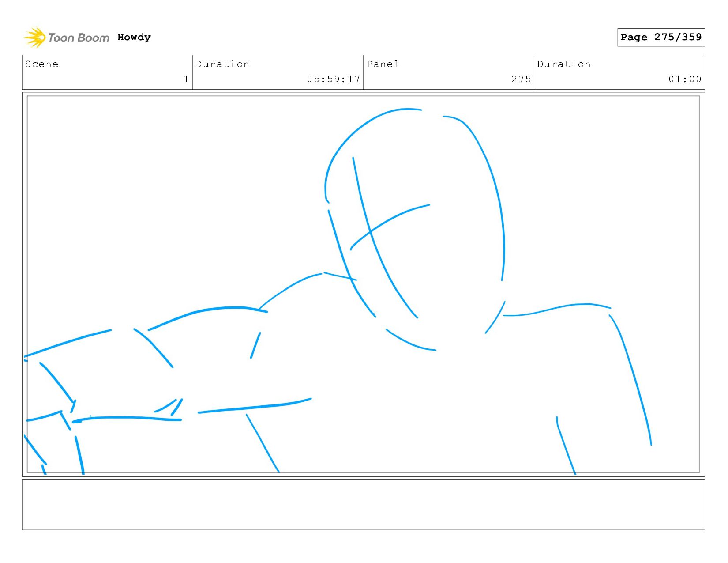Click the storyboard sketch panel thumbnail
This screenshot has width=728, height=563.
click(x=363, y=284)
